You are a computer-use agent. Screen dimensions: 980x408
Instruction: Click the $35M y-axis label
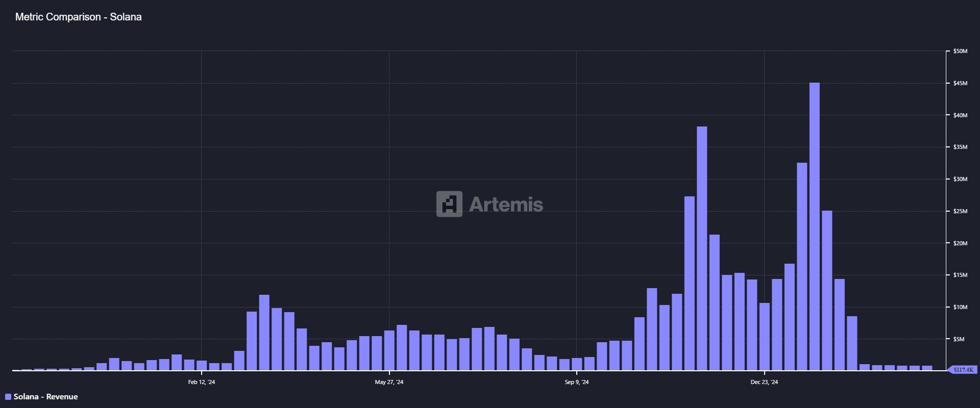960,147
